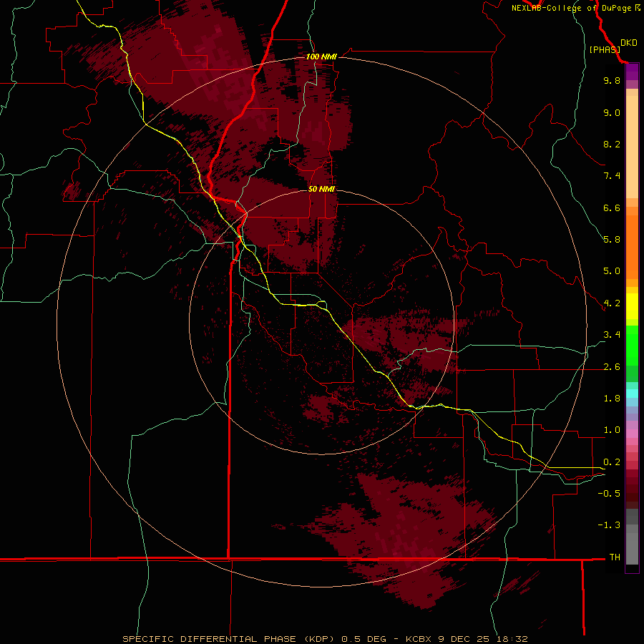Click the DKD label above the color scale

pyautogui.click(x=628, y=43)
